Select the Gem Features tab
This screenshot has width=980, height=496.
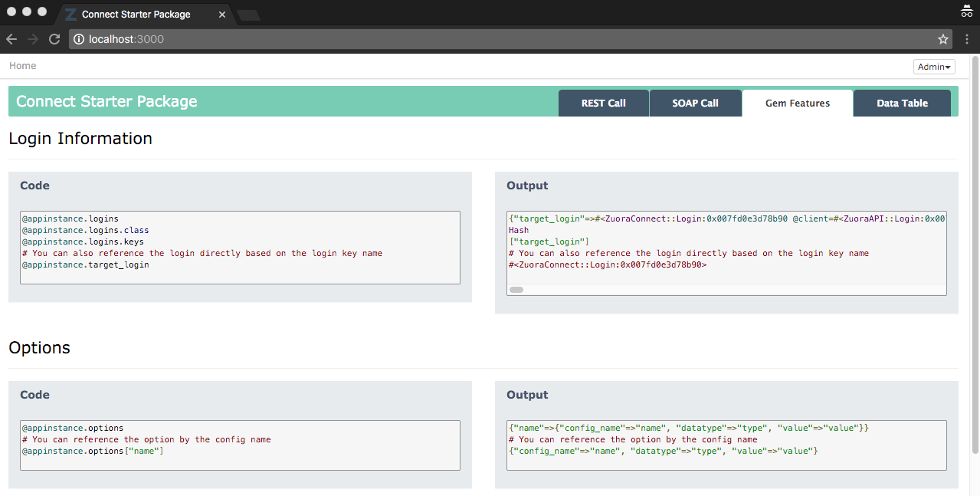click(798, 103)
